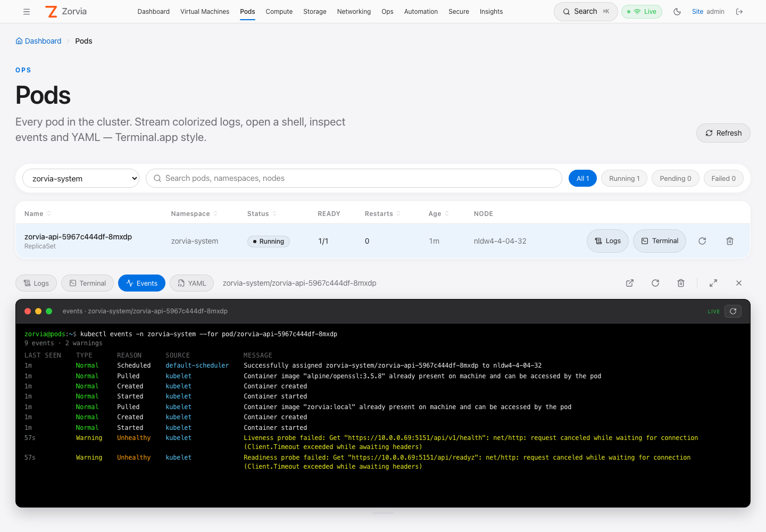766x532 pixels.
Task: Sort pods by Age column
Action: (439, 214)
